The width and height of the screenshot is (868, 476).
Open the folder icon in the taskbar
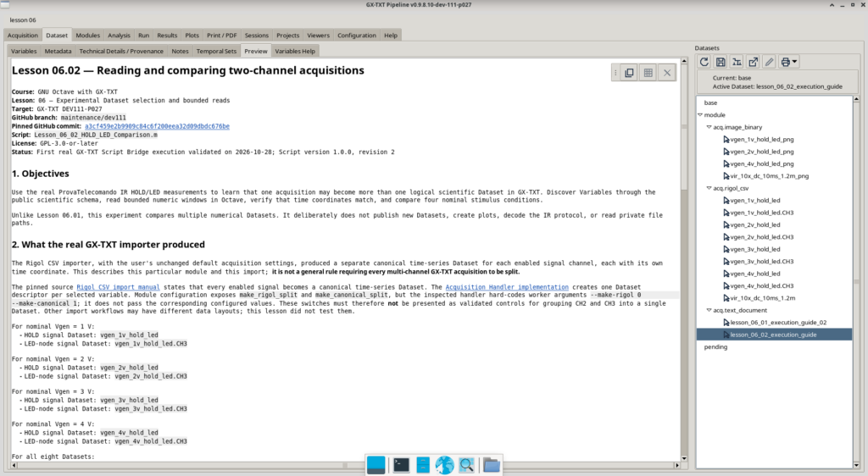click(491, 465)
